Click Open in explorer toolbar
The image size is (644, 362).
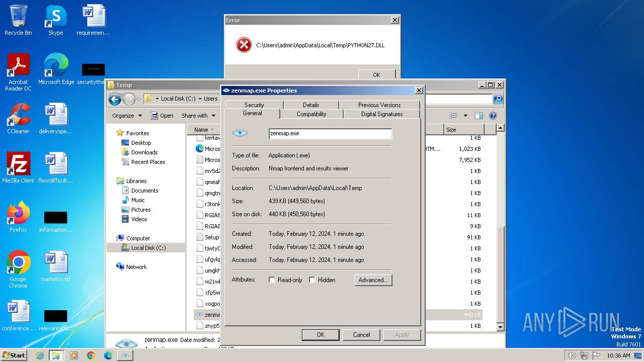coord(162,116)
